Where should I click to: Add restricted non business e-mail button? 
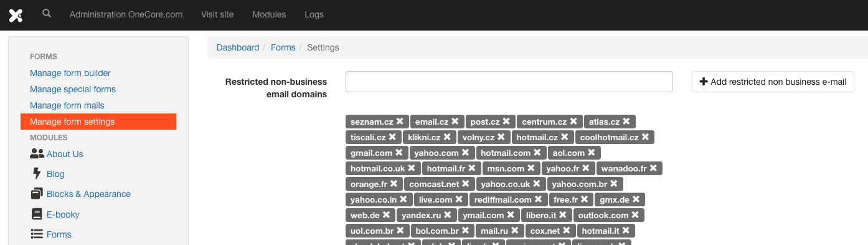(773, 82)
